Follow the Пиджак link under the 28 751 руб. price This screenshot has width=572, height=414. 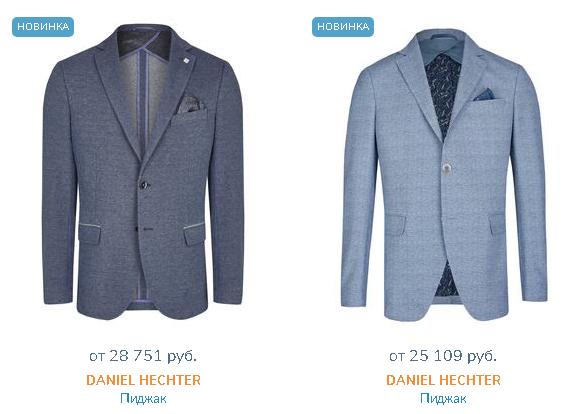[x=143, y=398]
